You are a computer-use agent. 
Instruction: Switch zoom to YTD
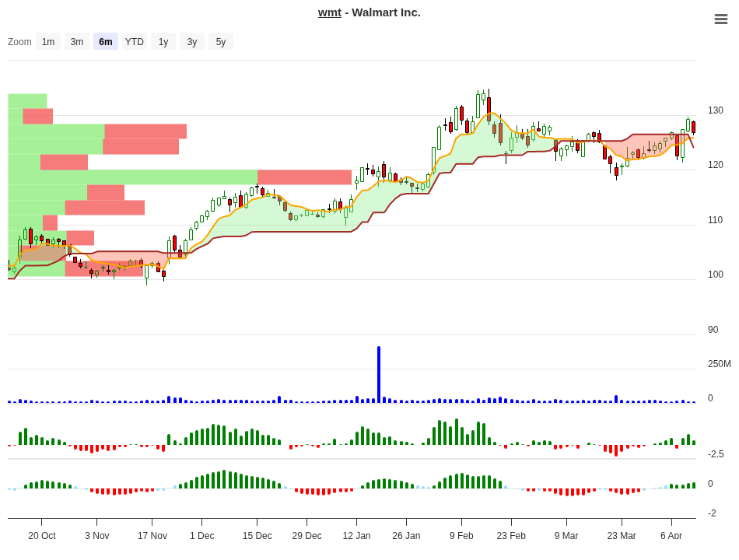tap(135, 41)
